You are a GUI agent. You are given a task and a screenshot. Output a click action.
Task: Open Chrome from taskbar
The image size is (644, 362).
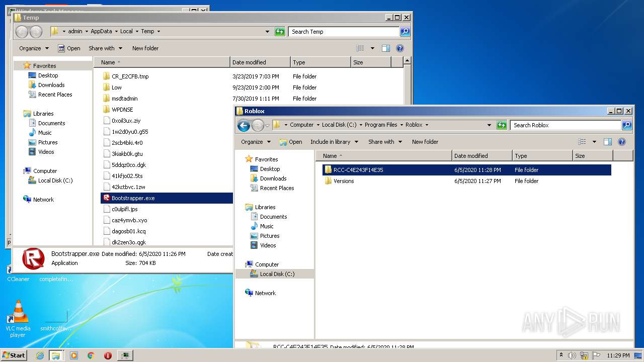point(91,355)
